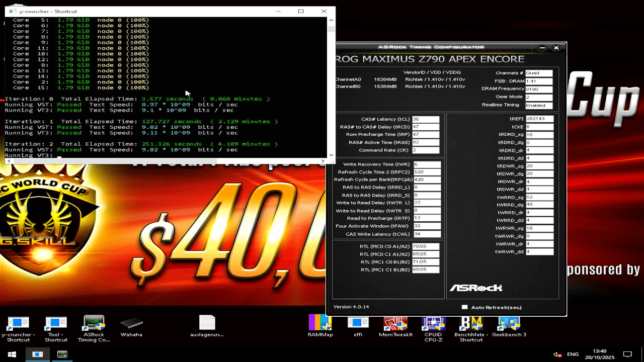
Task: Open the effi desktop shortcut
Action: tap(358, 326)
